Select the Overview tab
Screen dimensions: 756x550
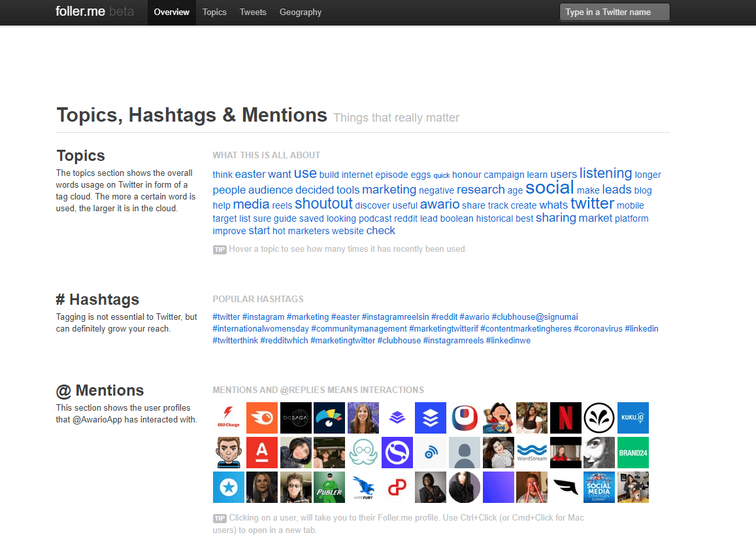[171, 12]
